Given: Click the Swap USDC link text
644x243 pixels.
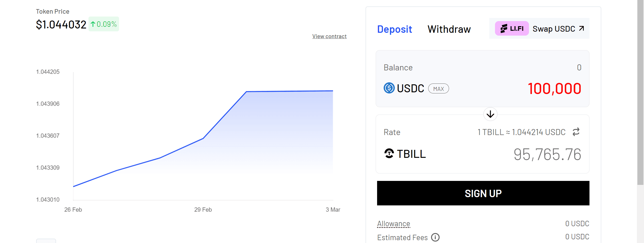Looking at the screenshot, I should 554,29.
